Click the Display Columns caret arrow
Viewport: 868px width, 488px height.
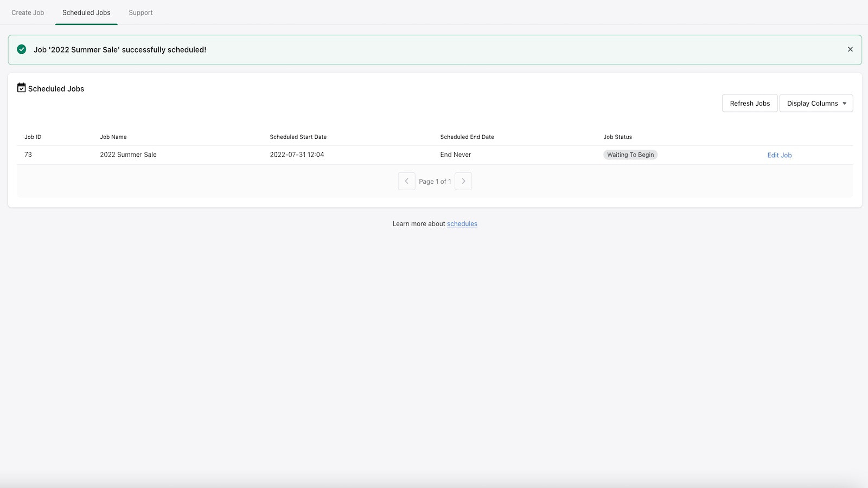[x=845, y=104]
